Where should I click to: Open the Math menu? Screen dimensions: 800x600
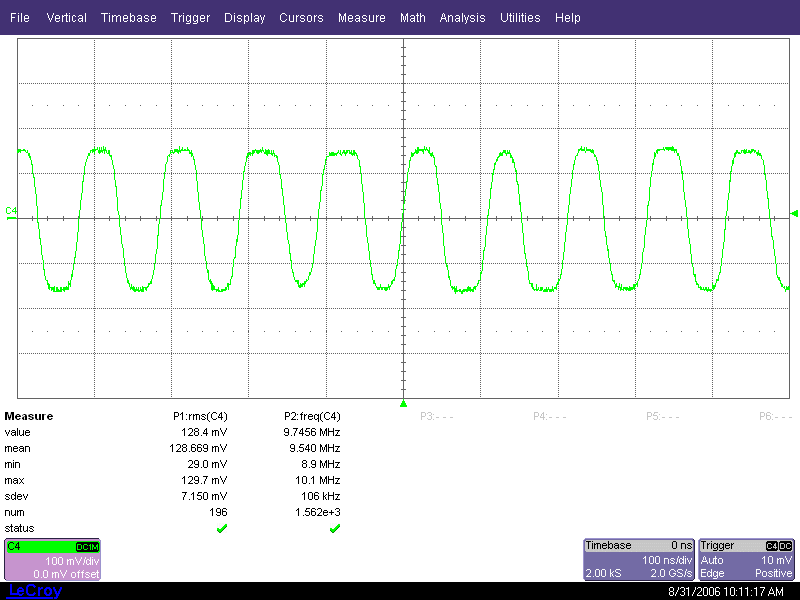coord(413,18)
